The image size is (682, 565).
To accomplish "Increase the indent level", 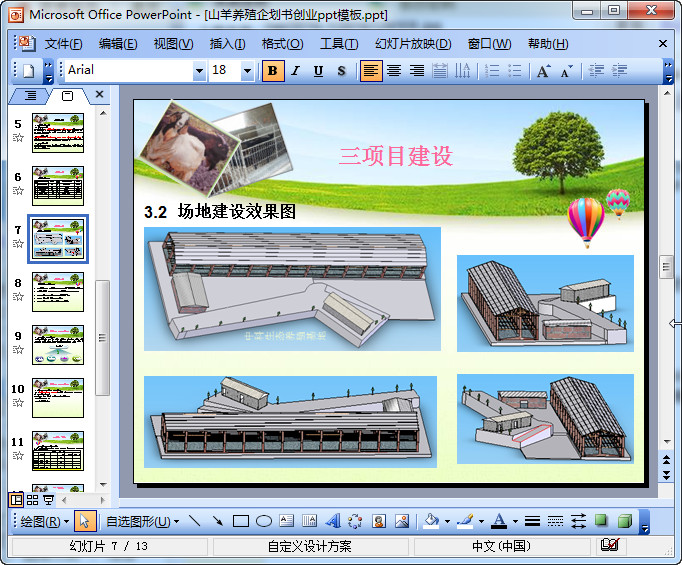I will tap(619, 70).
